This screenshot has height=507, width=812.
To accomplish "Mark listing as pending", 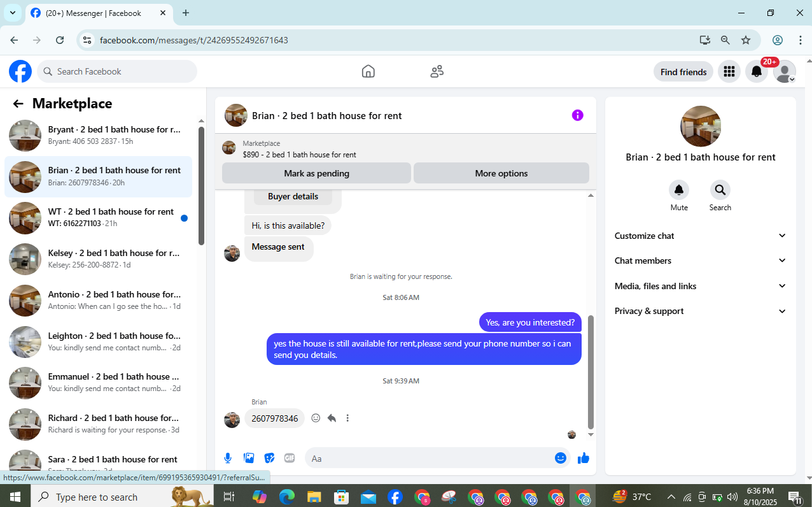I will [x=316, y=173].
